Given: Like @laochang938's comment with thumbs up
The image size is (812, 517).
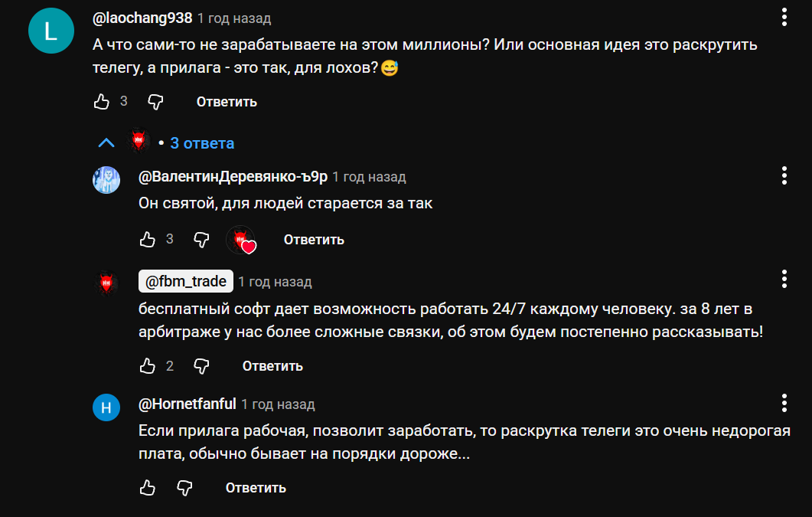Looking at the screenshot, I should point(100,100).
